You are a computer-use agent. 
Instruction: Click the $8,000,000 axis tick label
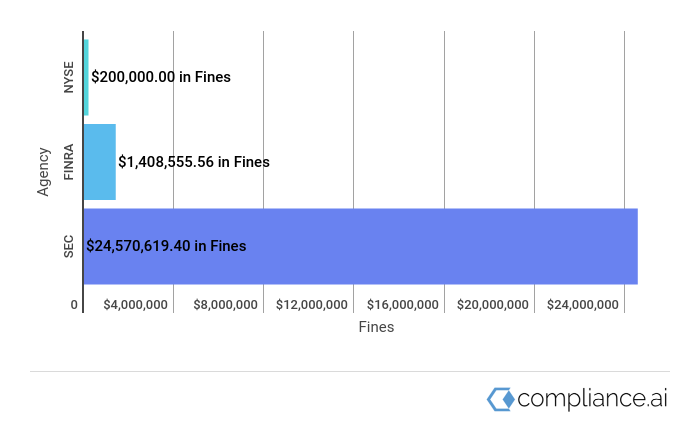[x=225, y=305]
